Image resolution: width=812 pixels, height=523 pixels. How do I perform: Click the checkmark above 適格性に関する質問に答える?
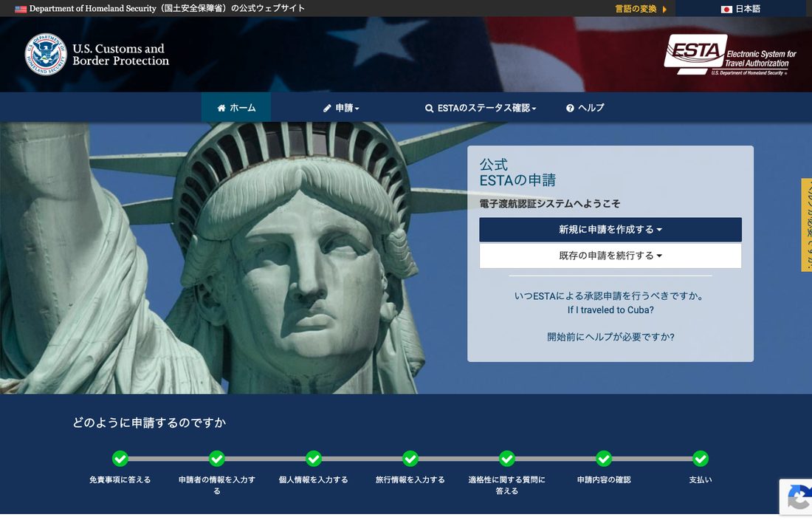[507, 459]
